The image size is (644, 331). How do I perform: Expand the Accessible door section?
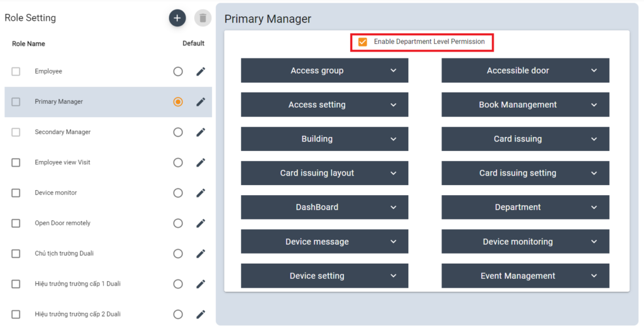click(x=525, y=70)
